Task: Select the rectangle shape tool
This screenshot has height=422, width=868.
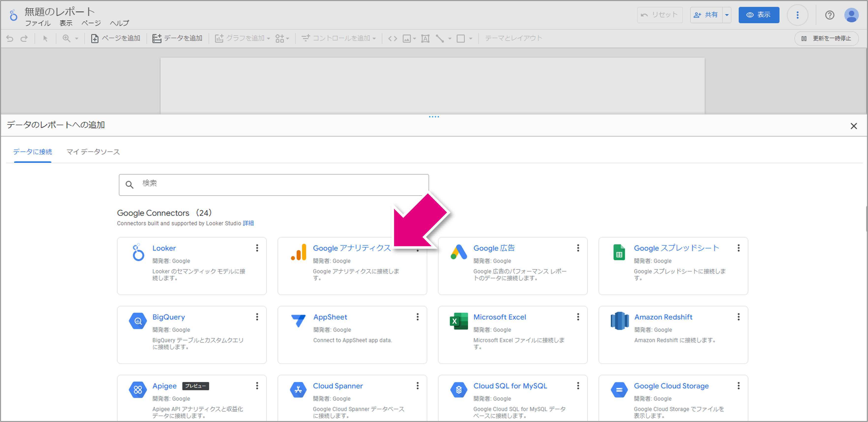Action: (x=461, y=38)
